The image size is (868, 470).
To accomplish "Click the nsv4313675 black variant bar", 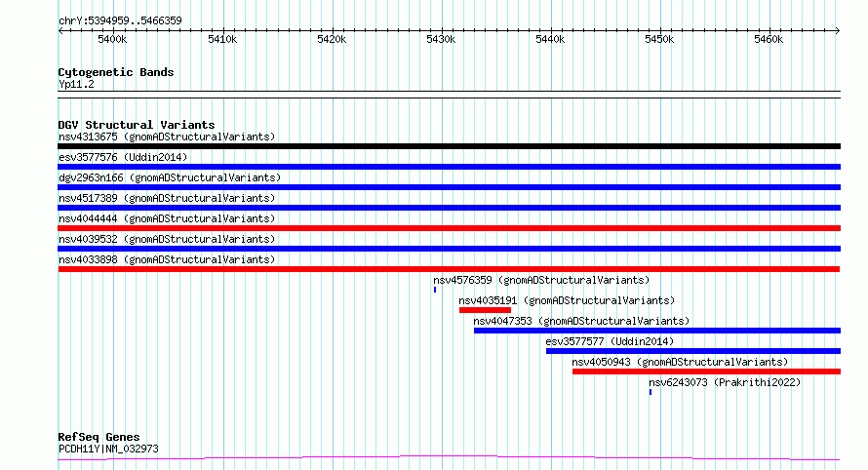I will coord(449,146).
